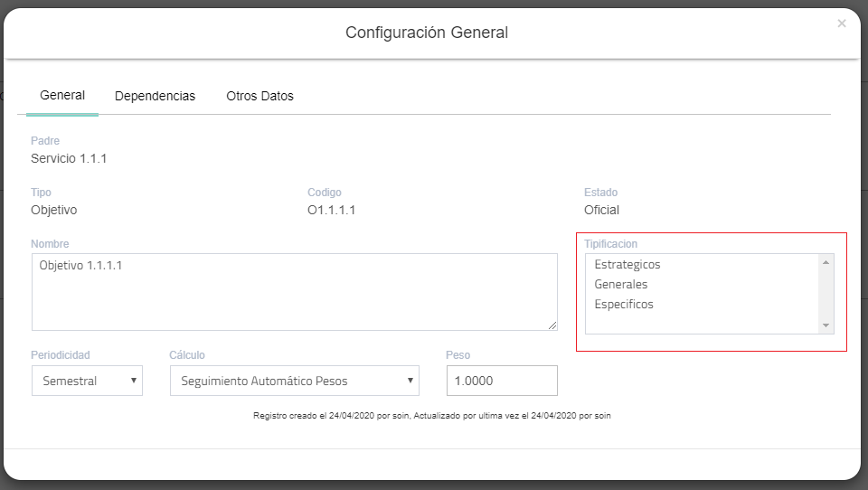Choose Generales in the Tipificacion list

[x=621, y=285]
